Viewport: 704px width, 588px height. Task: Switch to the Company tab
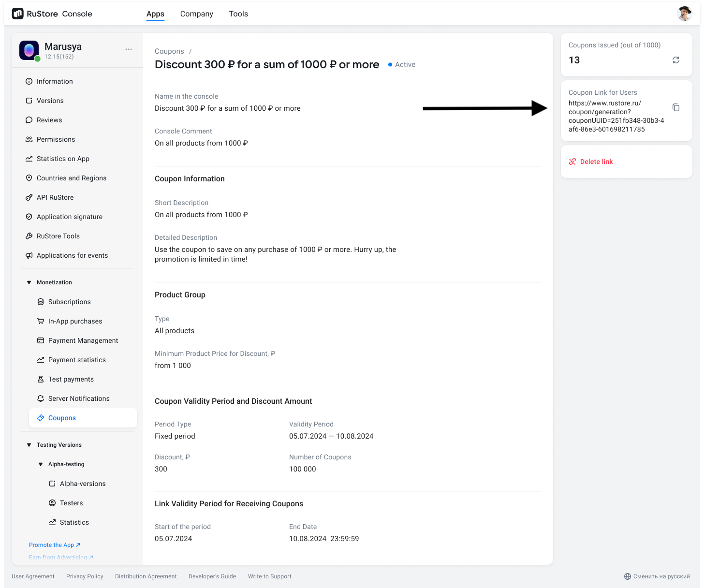click(x=196, y=14)
